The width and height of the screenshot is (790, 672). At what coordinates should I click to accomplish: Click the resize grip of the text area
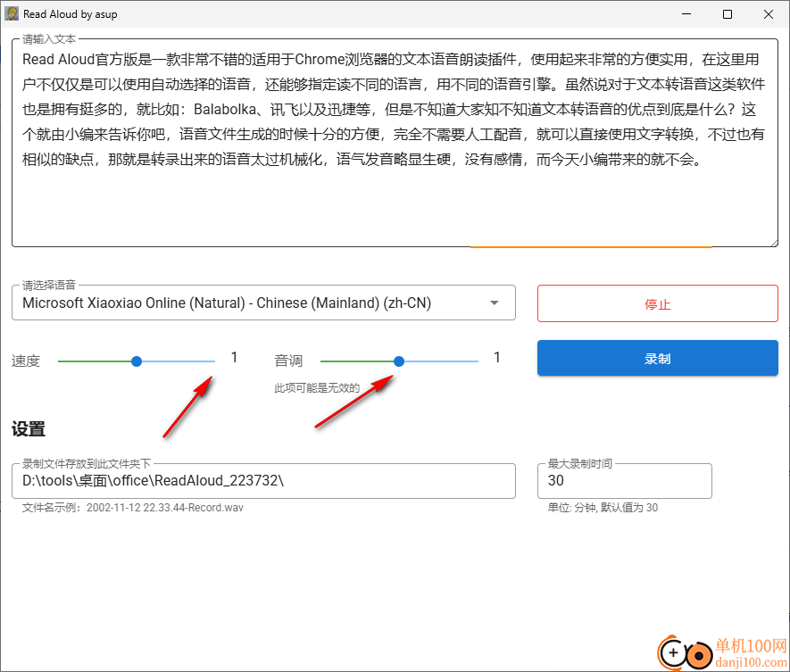(774, 243)
